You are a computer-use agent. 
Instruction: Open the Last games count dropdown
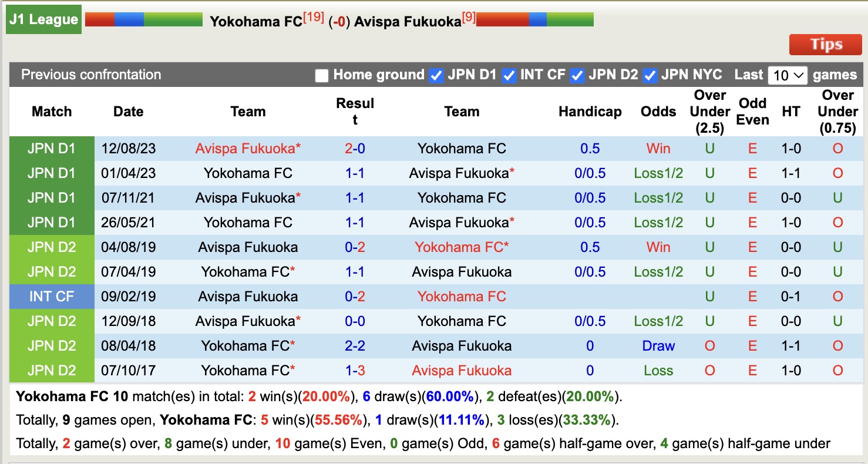787,75
